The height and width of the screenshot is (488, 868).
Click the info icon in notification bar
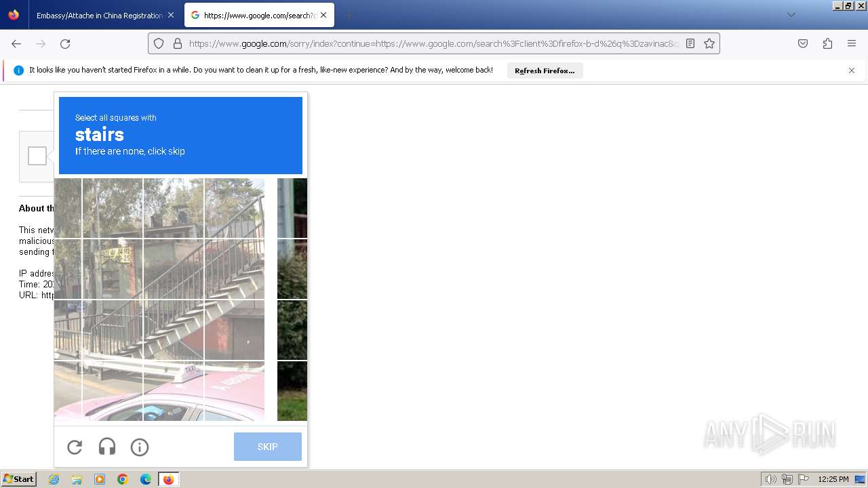[x=18, y=70]
